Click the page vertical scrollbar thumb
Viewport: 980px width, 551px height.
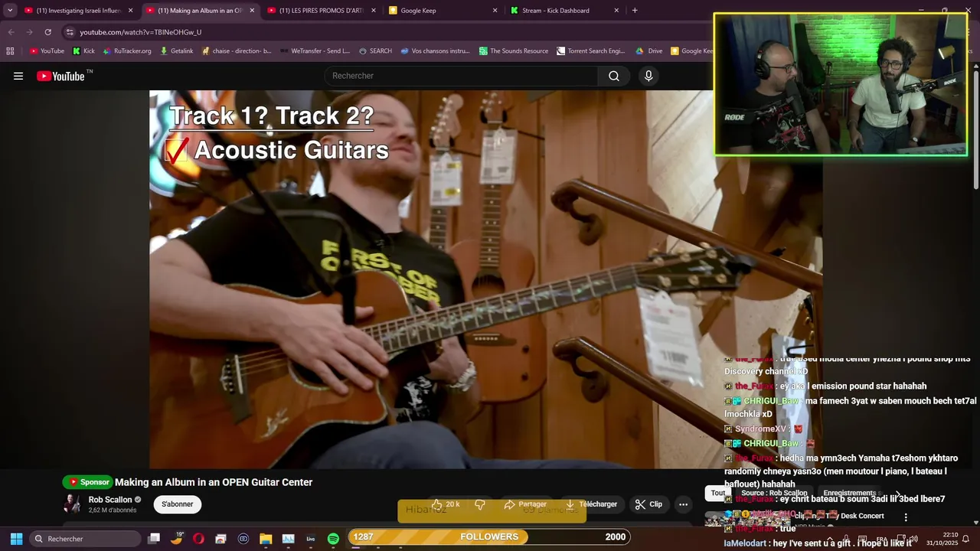tap(975, 129)
